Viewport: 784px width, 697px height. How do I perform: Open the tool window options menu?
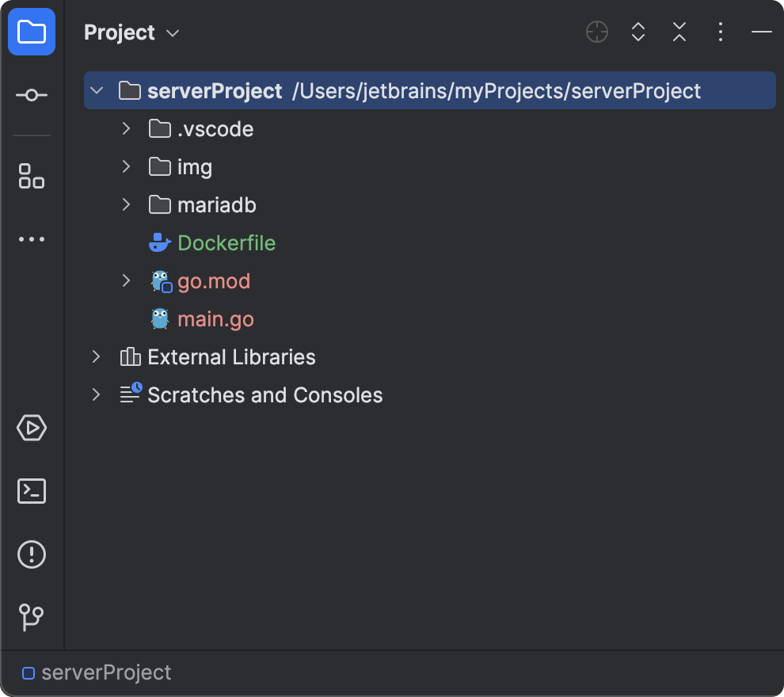click(x=720, y=32)
